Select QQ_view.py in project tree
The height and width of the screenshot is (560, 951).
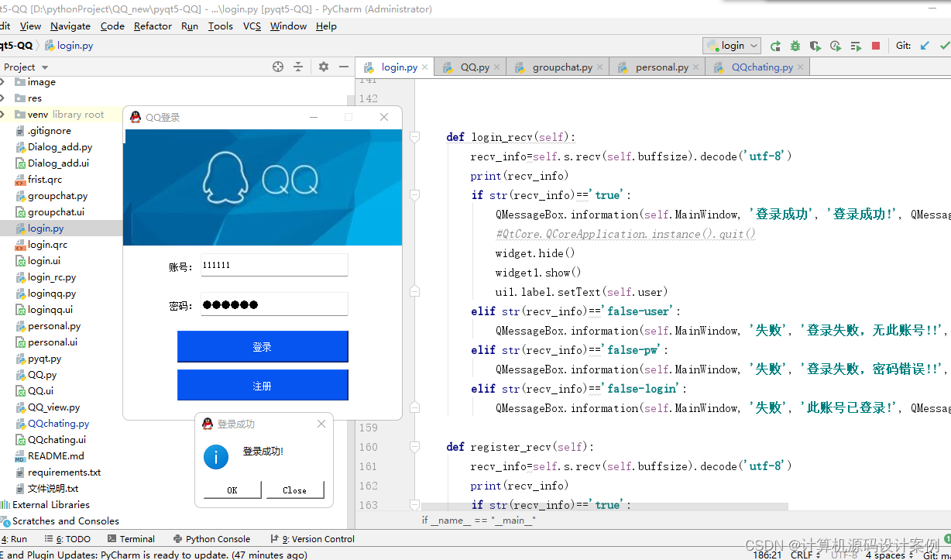coord(53,407)
